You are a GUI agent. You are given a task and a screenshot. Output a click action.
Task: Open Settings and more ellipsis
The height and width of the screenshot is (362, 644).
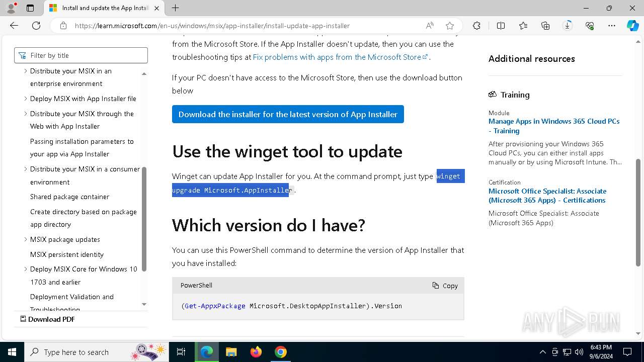[x=612, y=26]
